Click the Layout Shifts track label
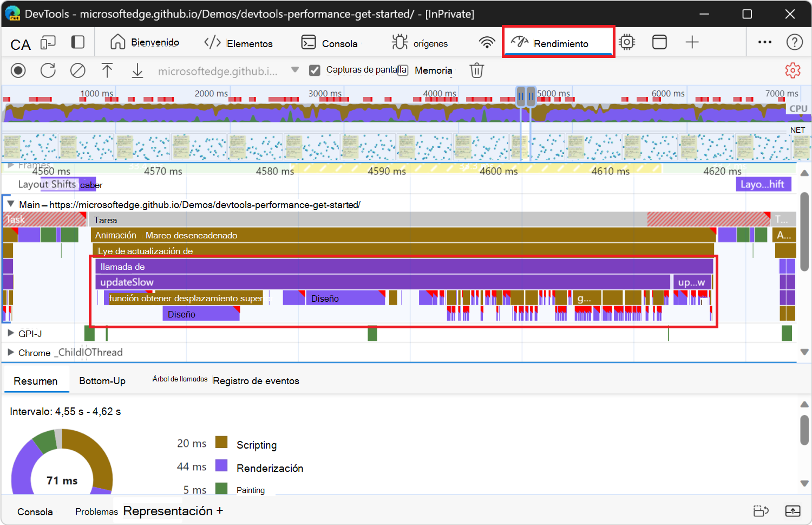Image resolution: width=812 pixels, height=525 pixels. (47, 184)
